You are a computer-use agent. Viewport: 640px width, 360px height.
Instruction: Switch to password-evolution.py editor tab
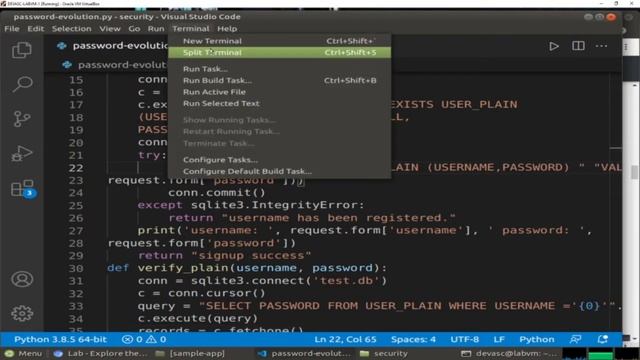[112, 46]
